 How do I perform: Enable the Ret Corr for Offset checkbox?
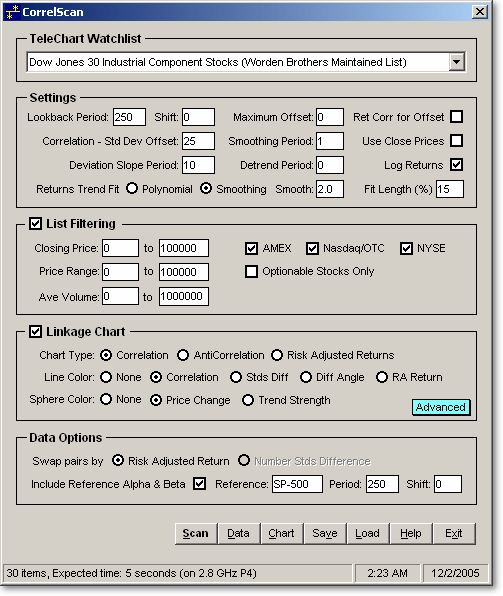point(457,116)
